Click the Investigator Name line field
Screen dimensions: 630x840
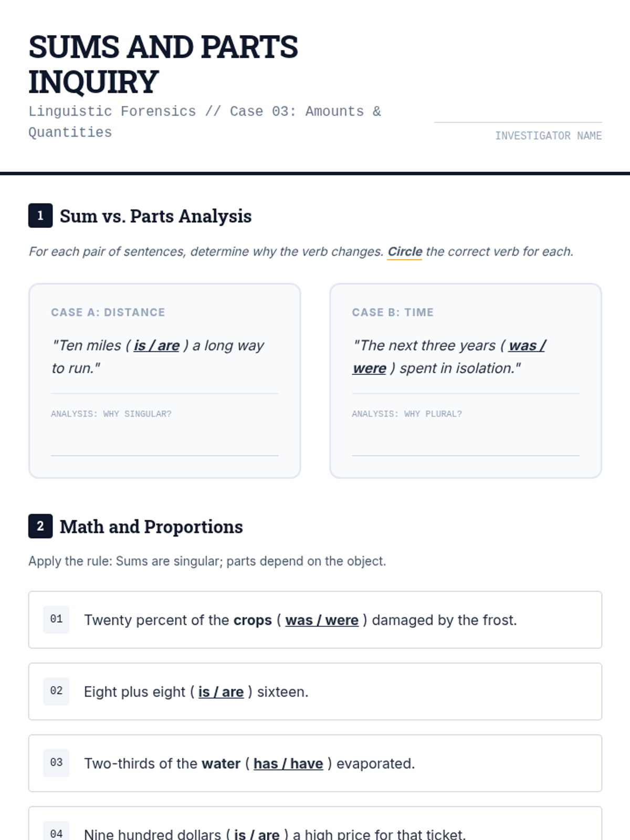(518, 117)
